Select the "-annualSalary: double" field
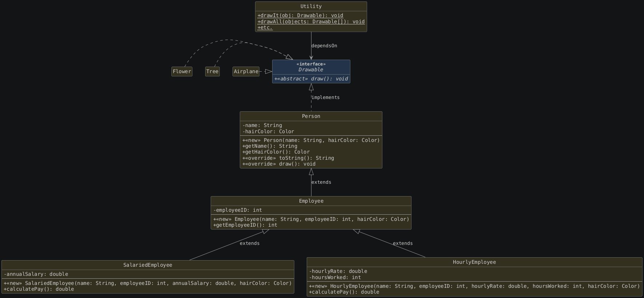Image resolution: width=644 pixels, height=298 pixels. point(36,274)
